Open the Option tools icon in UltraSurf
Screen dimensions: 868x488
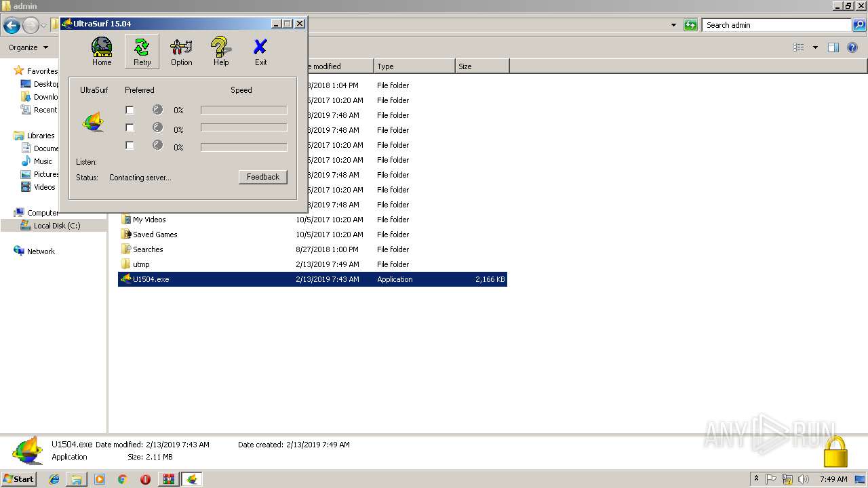click(x=181, y=52)
